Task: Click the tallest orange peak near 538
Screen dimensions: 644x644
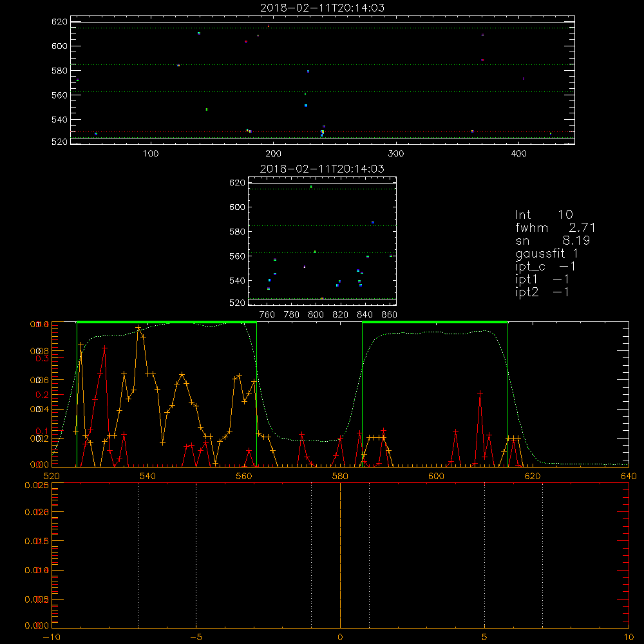Action: coord(138,328)
